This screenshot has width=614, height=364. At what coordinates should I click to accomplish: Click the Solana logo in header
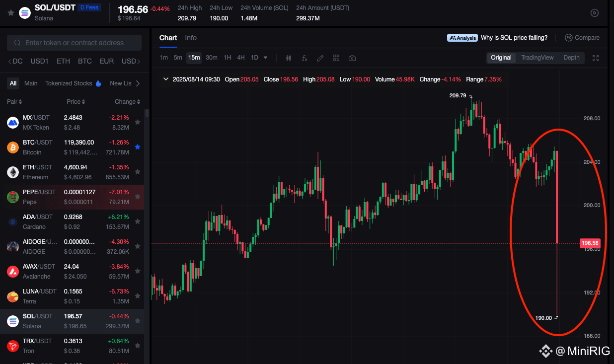(25, 13)
